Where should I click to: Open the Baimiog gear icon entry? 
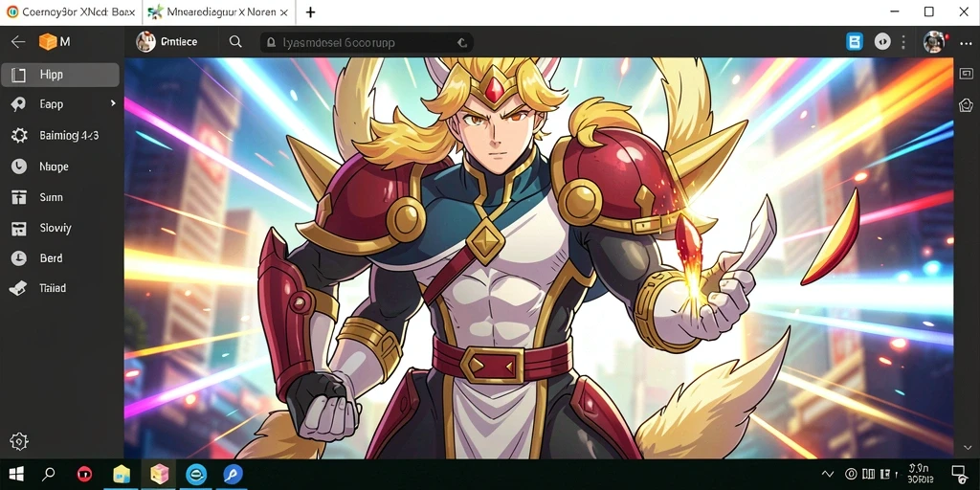pyautogui.click(x=19, y=136)
